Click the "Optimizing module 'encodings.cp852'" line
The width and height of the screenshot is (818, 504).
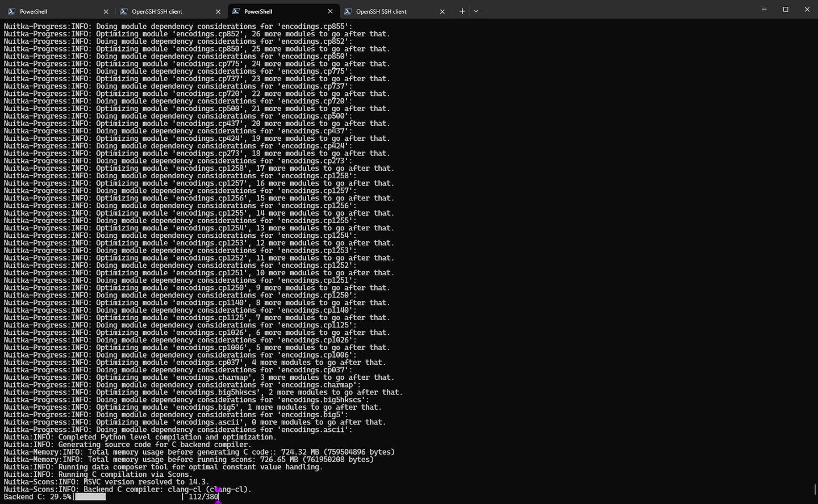click(197, 34)
